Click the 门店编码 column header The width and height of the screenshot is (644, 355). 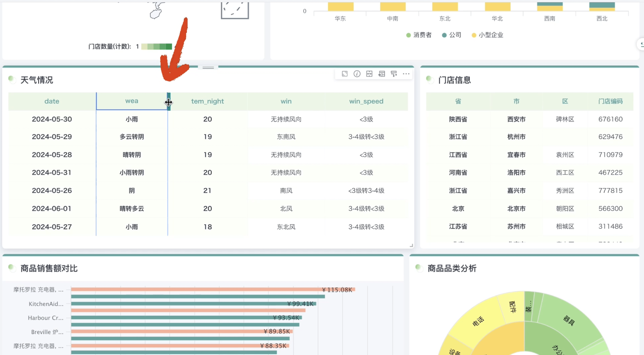point(610,101)
